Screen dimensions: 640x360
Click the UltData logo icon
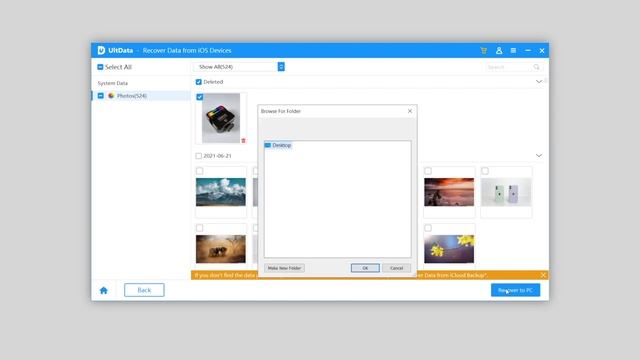coord(101,50)
